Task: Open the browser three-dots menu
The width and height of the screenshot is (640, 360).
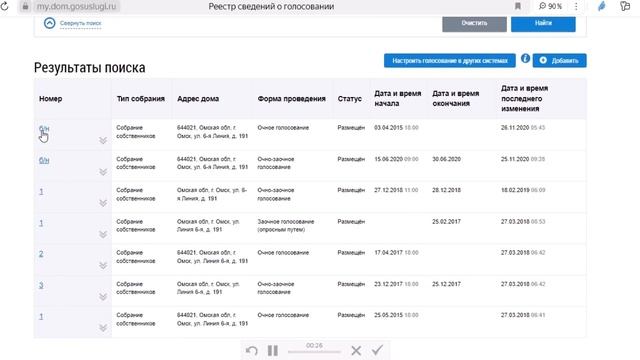Action: [576, 6]
